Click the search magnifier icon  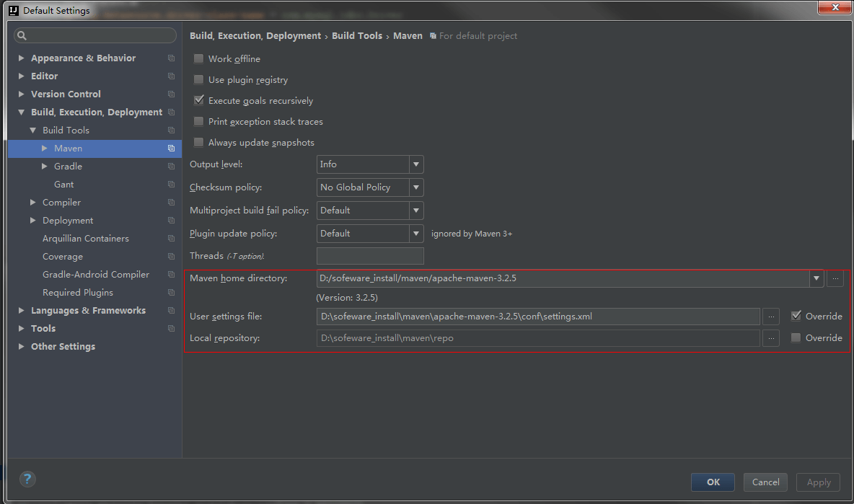22,36
